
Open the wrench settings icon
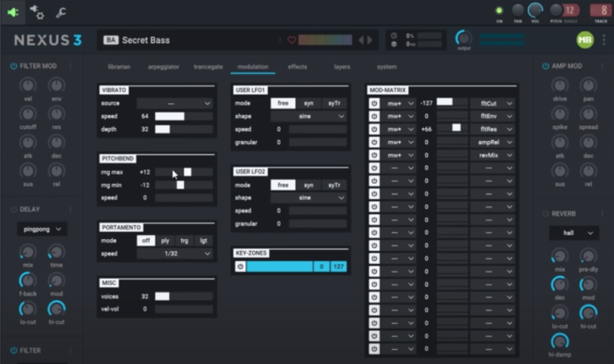61,13
